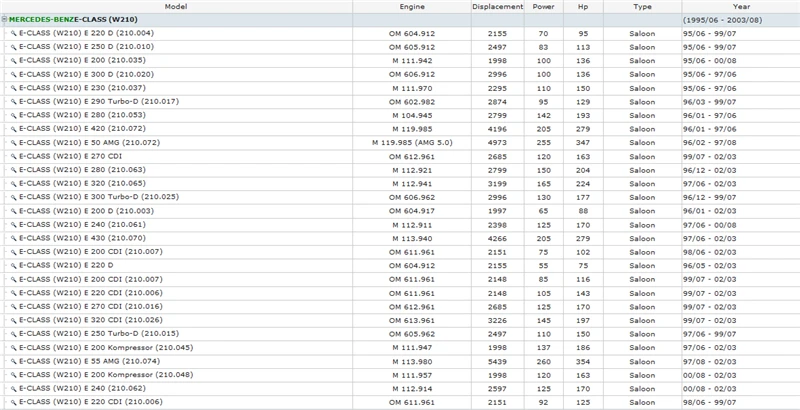Sort by the Hp column header
The width and height of the screenshot is (800, 410).
click(x=583, y=7)
